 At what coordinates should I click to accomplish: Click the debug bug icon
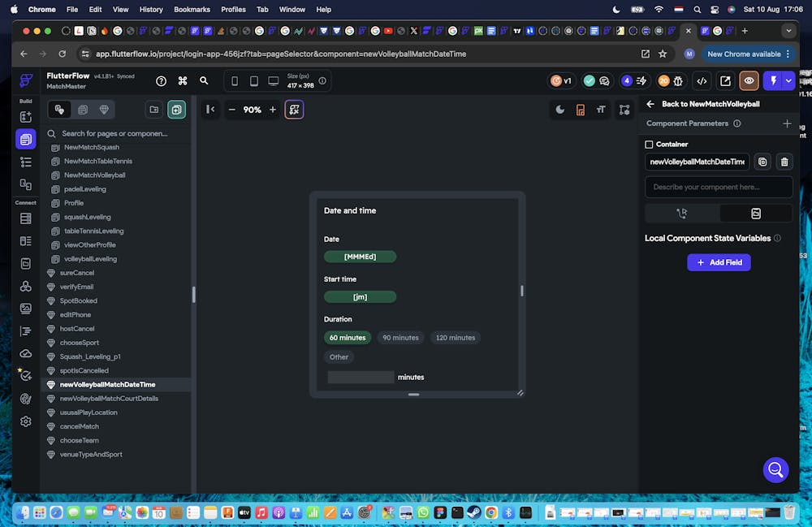click(x=678, y=81)
